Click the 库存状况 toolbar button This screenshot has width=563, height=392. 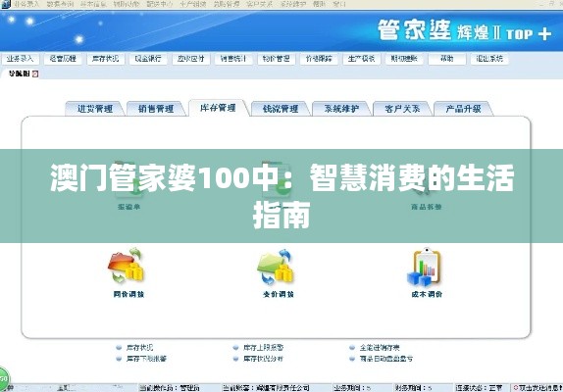(106, 59)
